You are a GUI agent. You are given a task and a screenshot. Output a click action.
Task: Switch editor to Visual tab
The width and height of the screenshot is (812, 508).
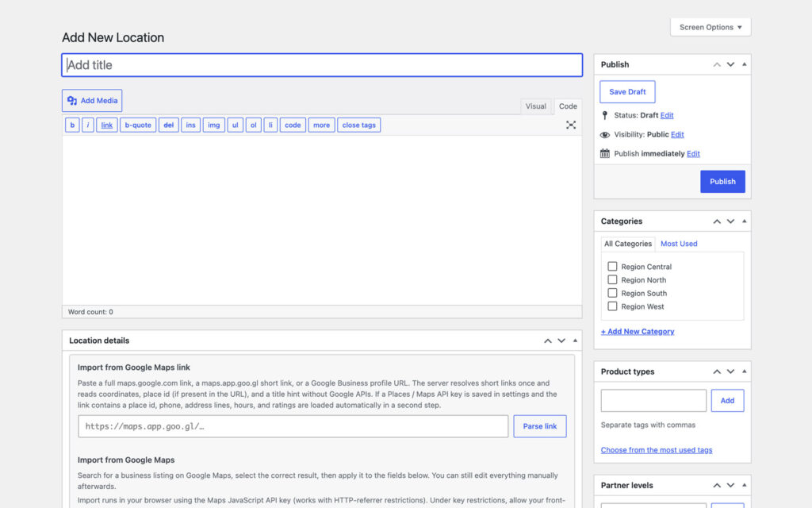[535, 106]
